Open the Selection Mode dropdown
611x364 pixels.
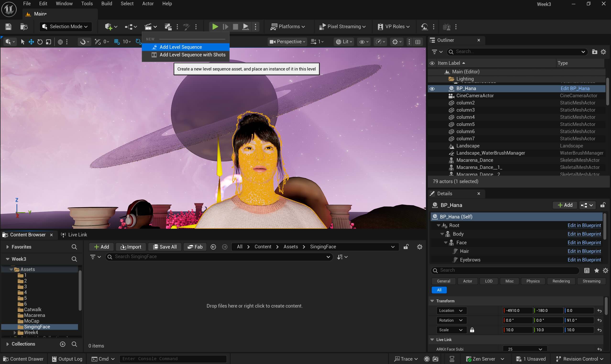[65, 27]
